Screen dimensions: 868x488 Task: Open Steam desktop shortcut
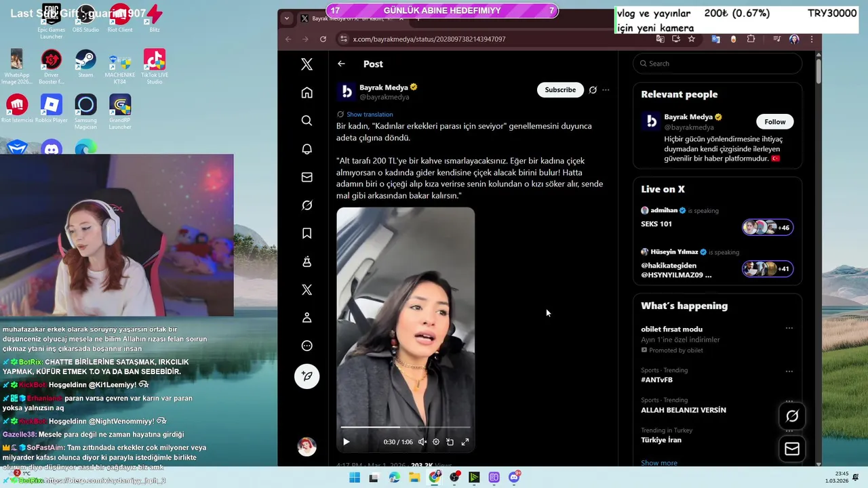(85, 64)
